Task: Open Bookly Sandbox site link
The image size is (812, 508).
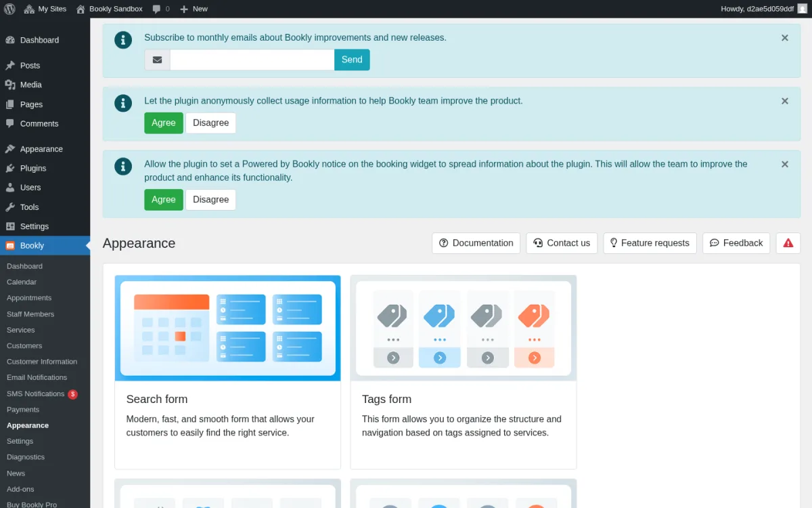Action: 109,9
